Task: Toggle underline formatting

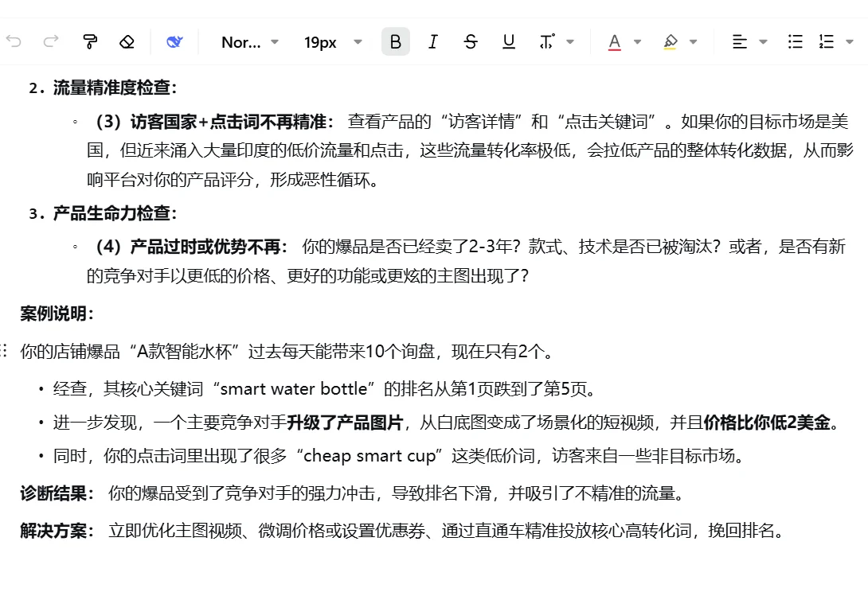Action: pyautogui.click(x=508, y=41)
